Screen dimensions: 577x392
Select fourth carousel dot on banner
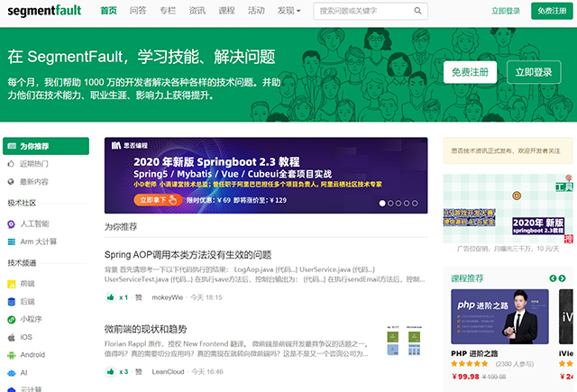(407, 203)
